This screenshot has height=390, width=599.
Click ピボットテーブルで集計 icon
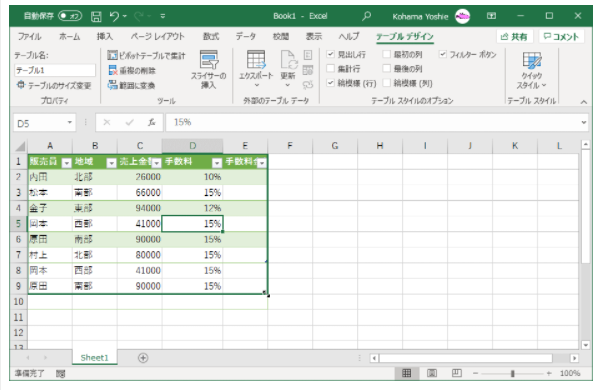click(112, 55)
